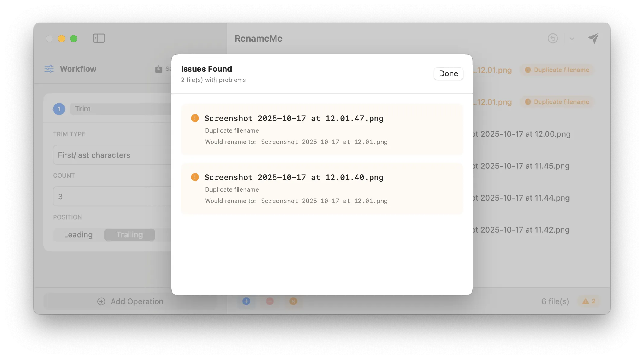
Task: Click the Workflow sliders icon
Action: (x=49, y=69)
